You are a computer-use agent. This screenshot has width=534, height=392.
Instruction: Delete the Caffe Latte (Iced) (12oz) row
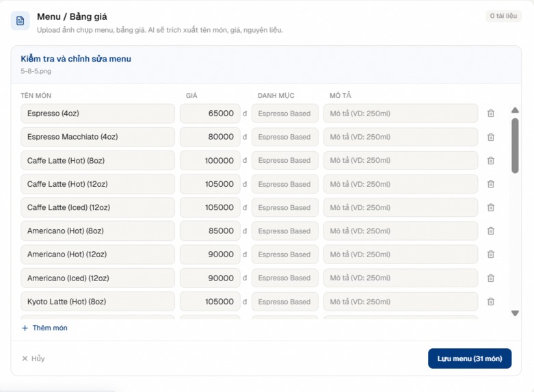[x=491, y=207]
